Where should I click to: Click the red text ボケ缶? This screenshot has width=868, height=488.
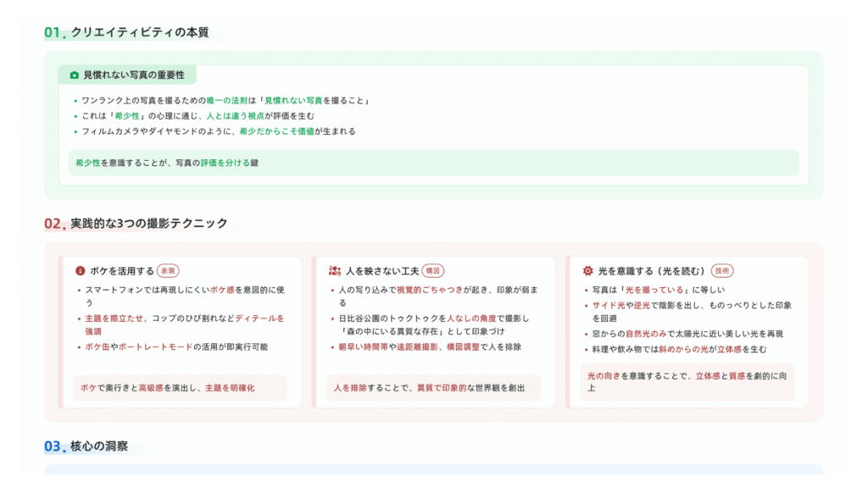click(x=99, y=347)
